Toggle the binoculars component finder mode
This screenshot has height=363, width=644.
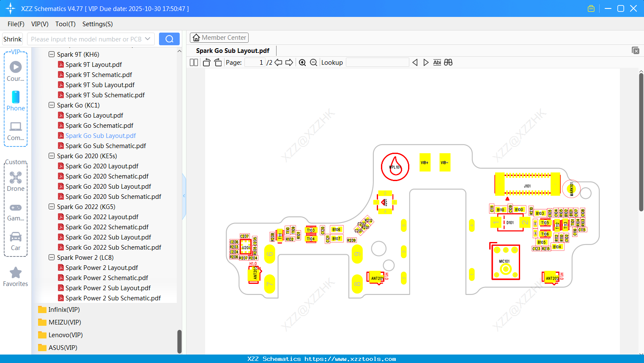(448, 62)
